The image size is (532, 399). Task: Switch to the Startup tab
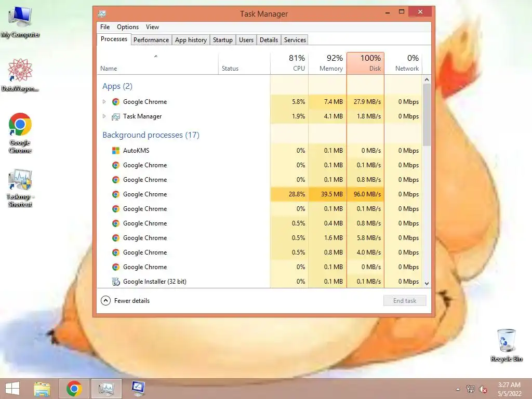coord(222,39)
